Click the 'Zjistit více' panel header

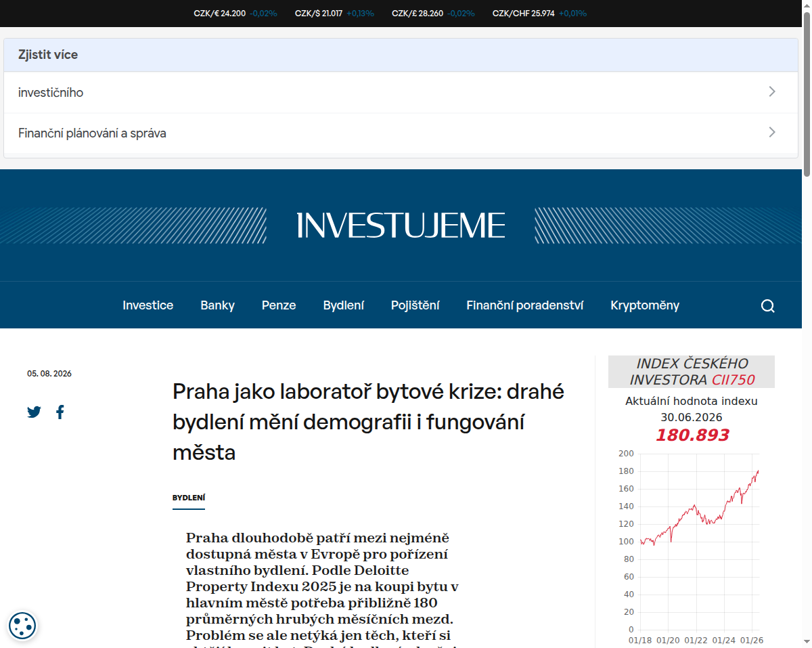pyautogui.click(x=401, y=55)
